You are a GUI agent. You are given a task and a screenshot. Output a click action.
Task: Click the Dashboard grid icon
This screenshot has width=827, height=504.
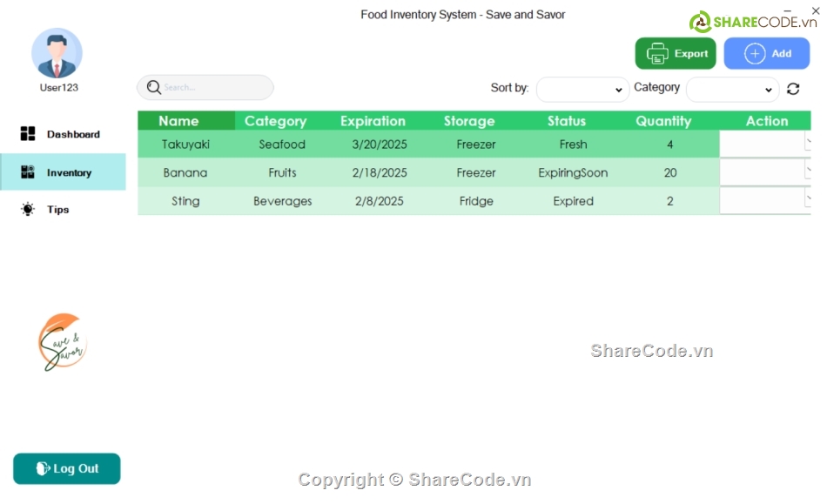tap(28, 134)
